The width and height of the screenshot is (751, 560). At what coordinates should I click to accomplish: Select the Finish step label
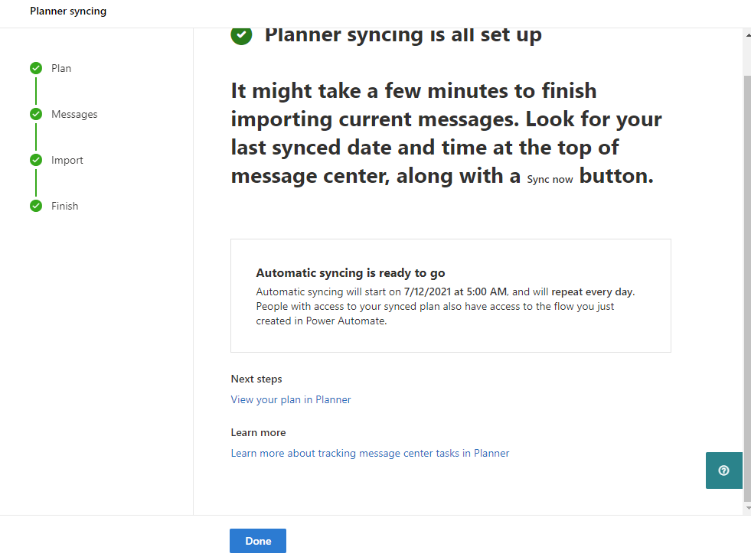65,207
